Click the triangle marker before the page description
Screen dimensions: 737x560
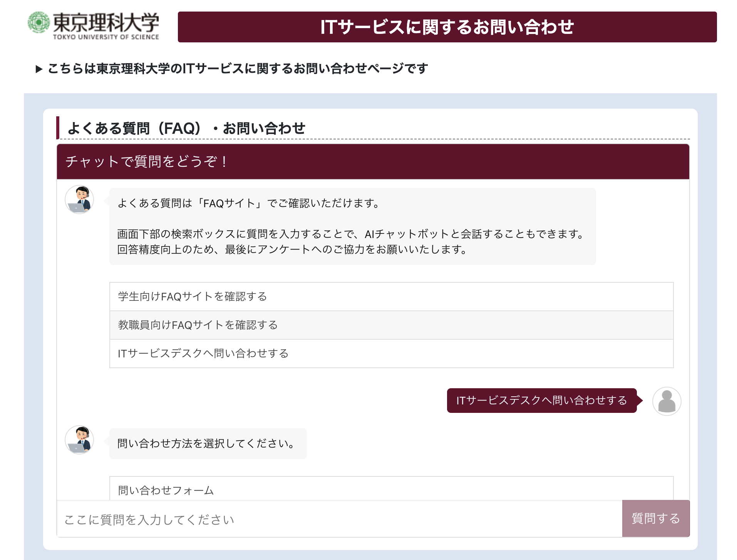(39, 69)
